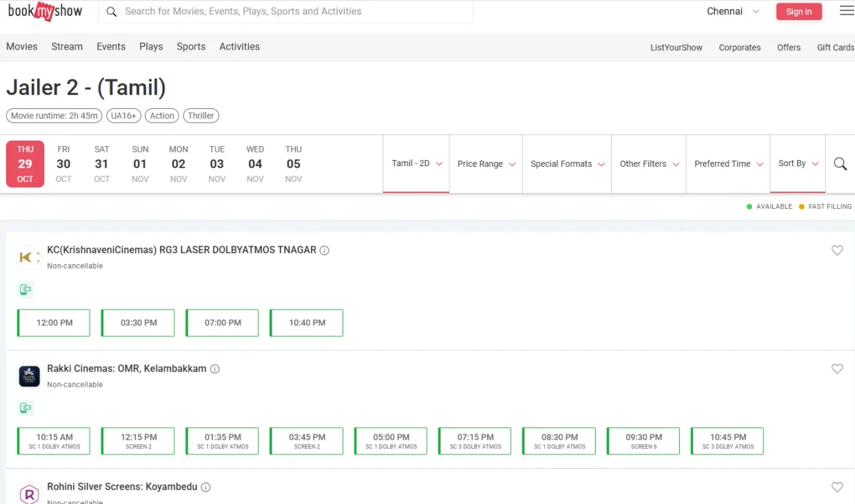Book the 01:35 PM show at Rakki Cinemas

point(222,441)
